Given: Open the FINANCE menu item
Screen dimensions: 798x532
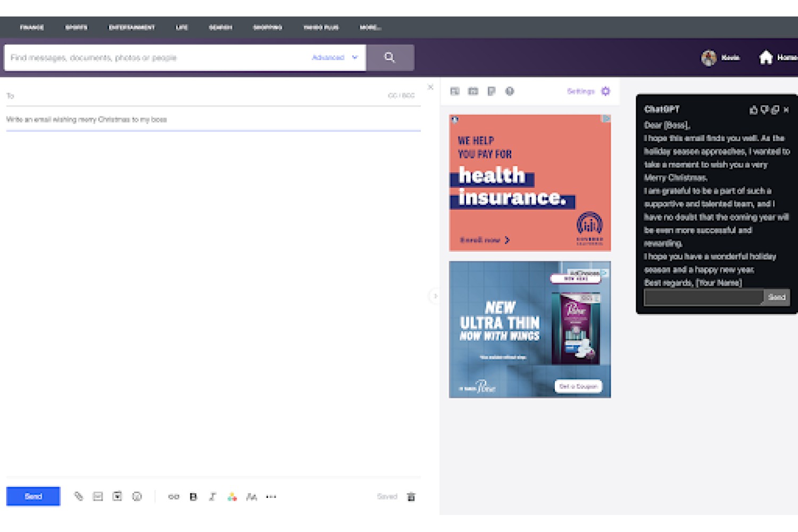Looking at the screenshot, I should click(x=32, y=27).
